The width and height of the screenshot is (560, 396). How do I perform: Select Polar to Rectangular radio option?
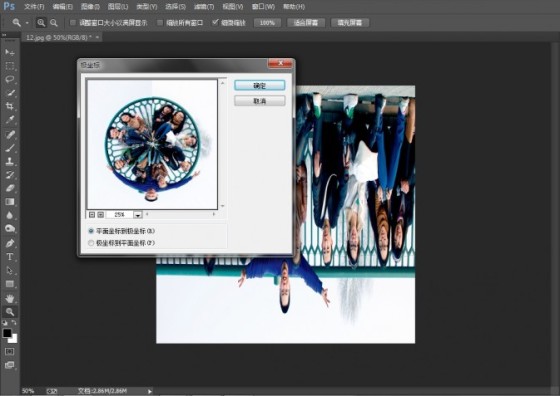(x=91, y=243)
